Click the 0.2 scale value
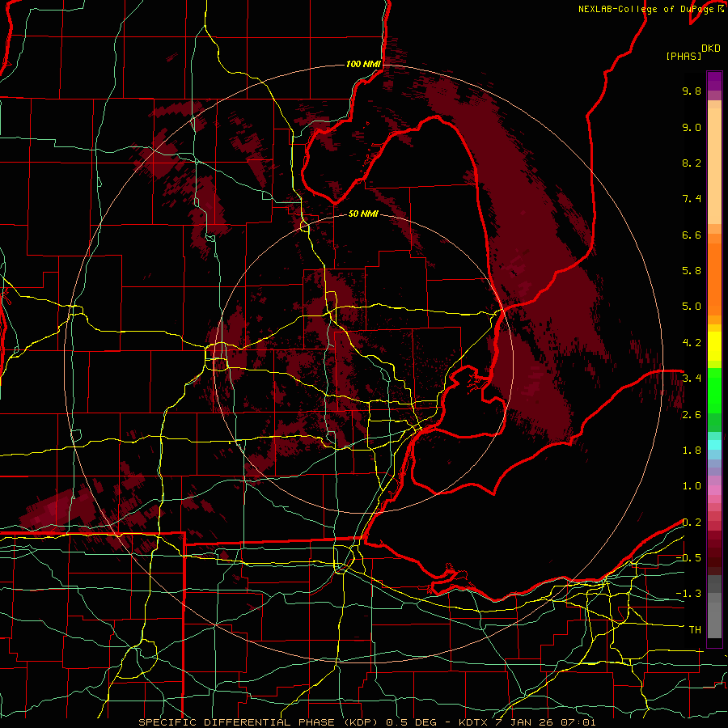 click(x=692, y=523)
